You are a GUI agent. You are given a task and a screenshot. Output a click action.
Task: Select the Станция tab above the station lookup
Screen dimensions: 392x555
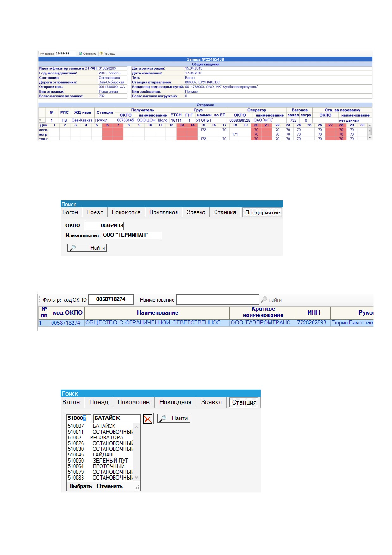coord(244,403)
